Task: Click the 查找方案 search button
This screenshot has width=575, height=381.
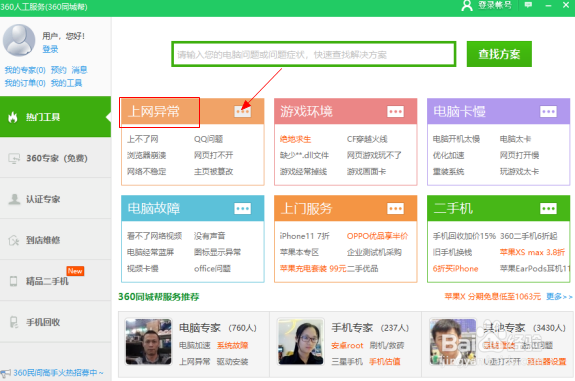Action: (499, 54)
